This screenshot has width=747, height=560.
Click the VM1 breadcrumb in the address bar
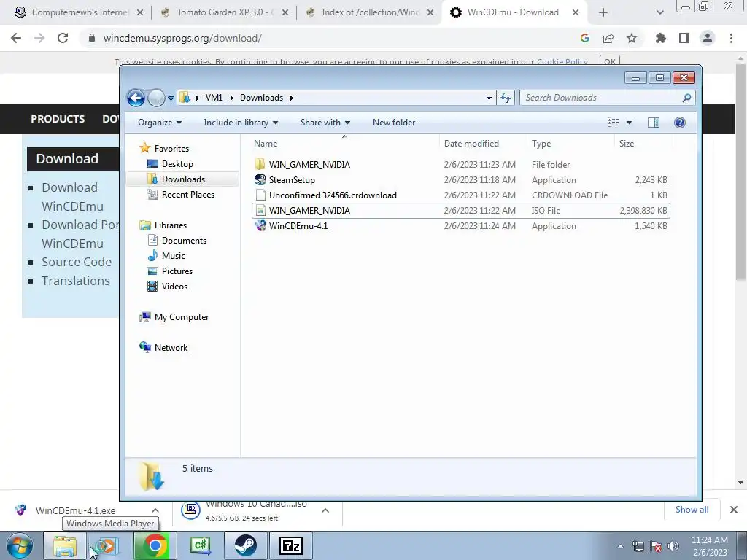tap(214, 98)
